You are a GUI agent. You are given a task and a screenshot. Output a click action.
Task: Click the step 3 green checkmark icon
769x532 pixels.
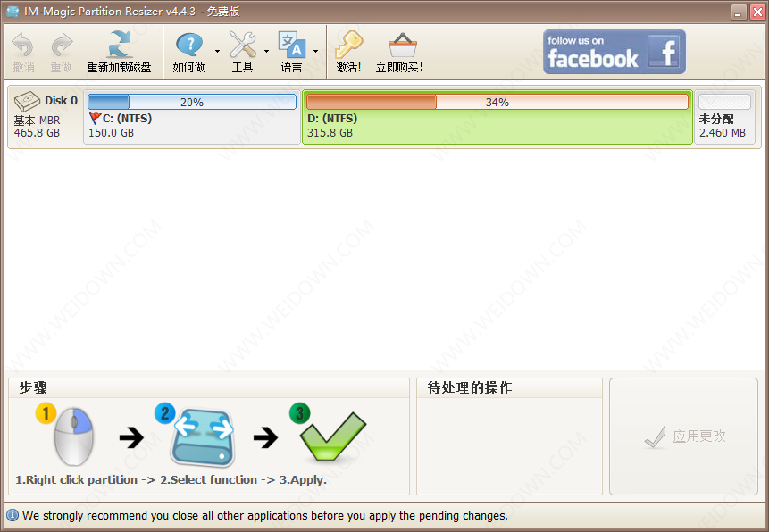click(332, 436)
